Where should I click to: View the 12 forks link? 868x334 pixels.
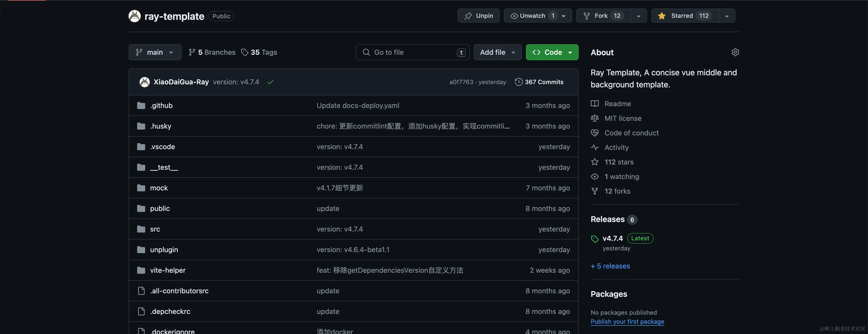(x=617, y=191)
